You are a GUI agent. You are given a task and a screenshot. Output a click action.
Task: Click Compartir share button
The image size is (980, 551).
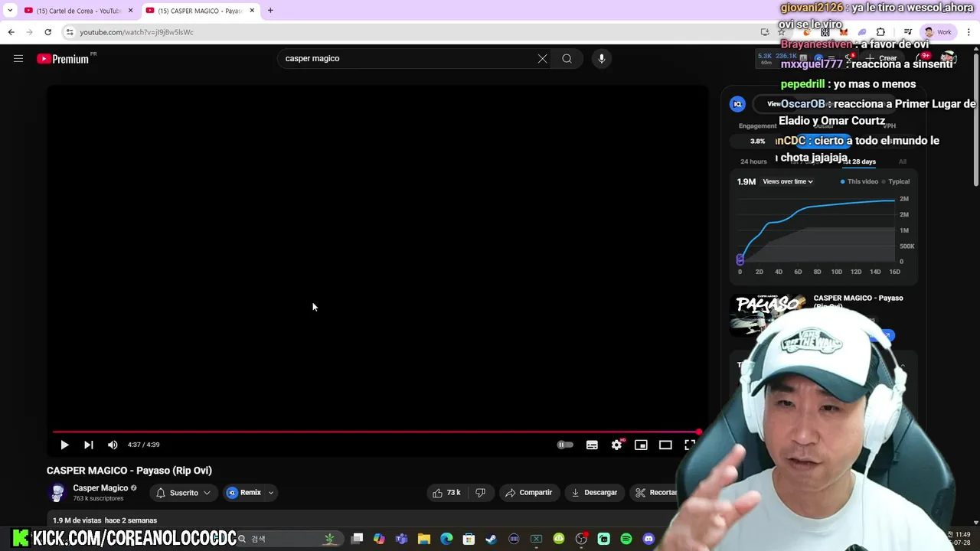click(528, 493)
